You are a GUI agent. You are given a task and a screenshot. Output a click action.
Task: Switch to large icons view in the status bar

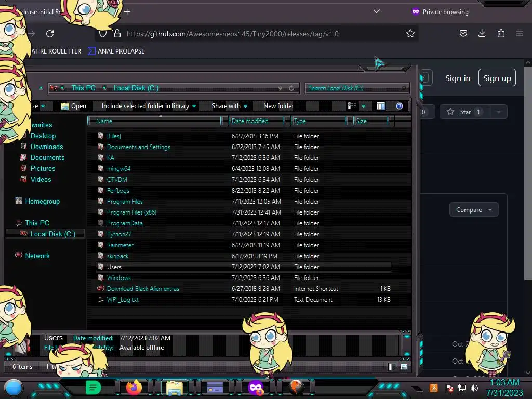pyautogui.click(x=404, y=367)
